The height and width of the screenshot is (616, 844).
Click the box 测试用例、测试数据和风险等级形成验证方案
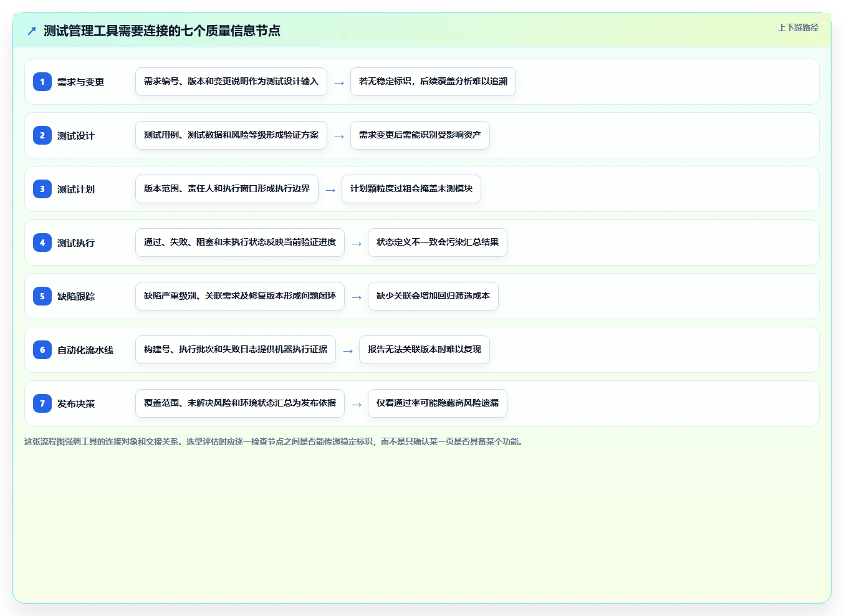coord(231,135)
